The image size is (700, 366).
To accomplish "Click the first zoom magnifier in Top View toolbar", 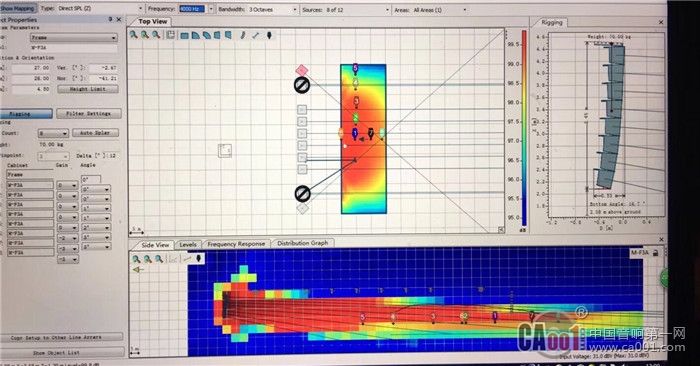I will 133,35.
